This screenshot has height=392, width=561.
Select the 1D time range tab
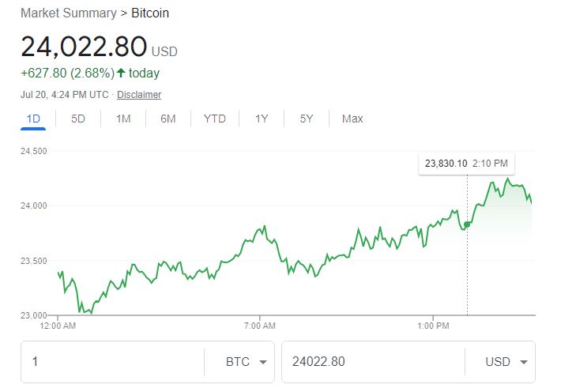33,119
